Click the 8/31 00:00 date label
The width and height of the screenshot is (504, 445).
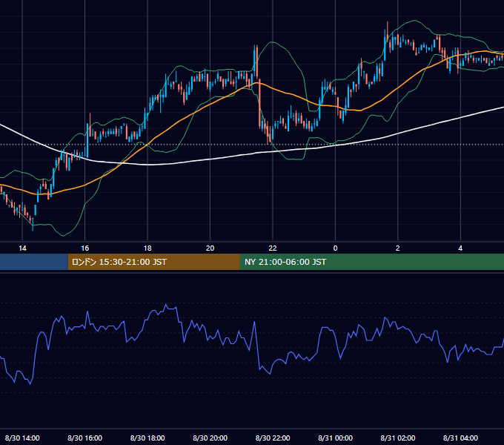(335, 438)
